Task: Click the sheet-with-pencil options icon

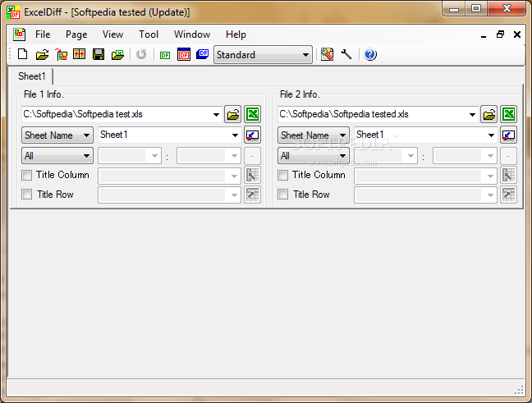Action: (x=327, y=54)
